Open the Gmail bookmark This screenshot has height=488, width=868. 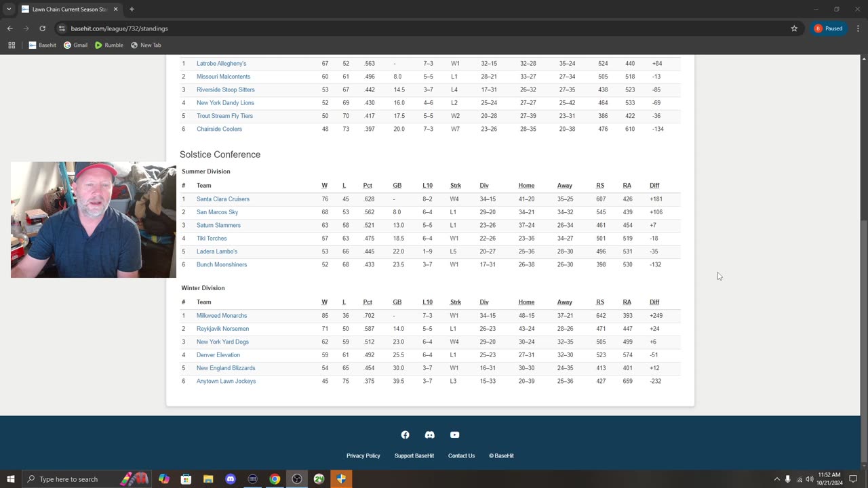tap(75, 45)
